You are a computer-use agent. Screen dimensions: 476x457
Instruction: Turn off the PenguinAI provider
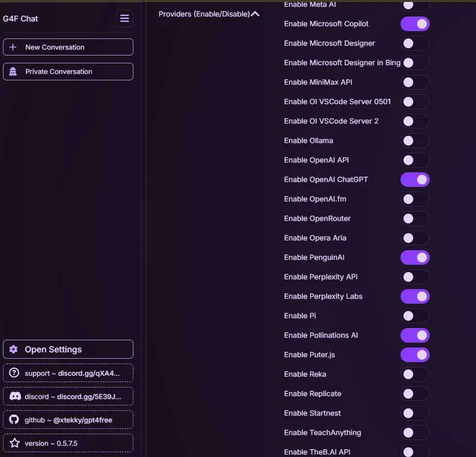[415, 257]
